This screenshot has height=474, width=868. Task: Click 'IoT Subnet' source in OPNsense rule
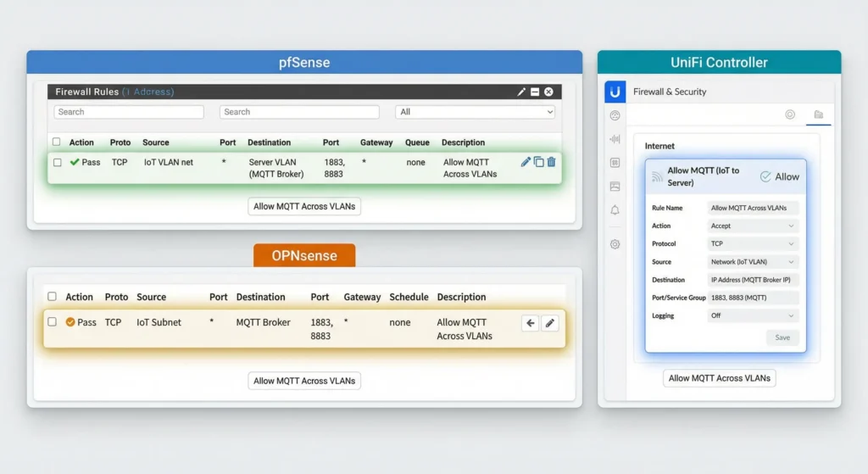[159, 322]
